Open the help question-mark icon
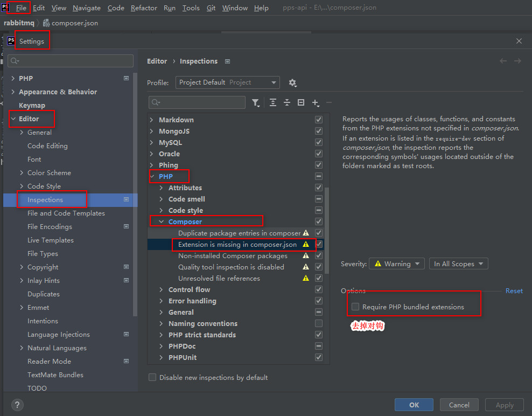The image size is (532, 416). pos(17,405)
